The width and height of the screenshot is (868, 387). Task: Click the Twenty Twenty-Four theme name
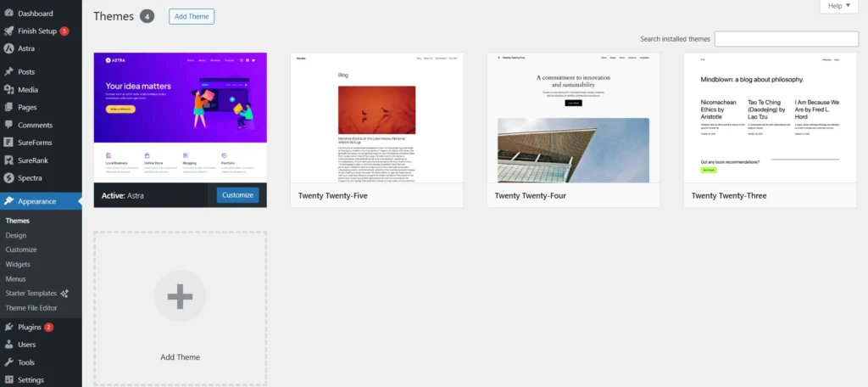pyautogui.click(x=531, y=196)
